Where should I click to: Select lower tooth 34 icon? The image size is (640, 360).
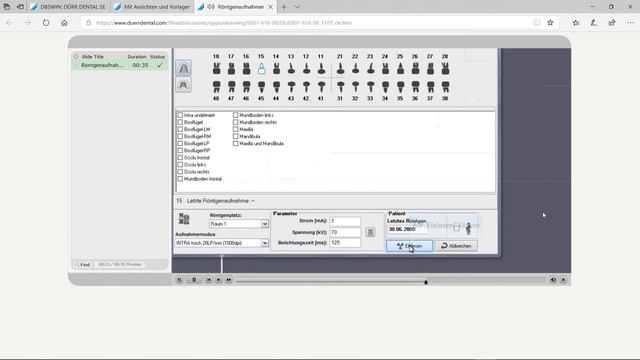385,87
